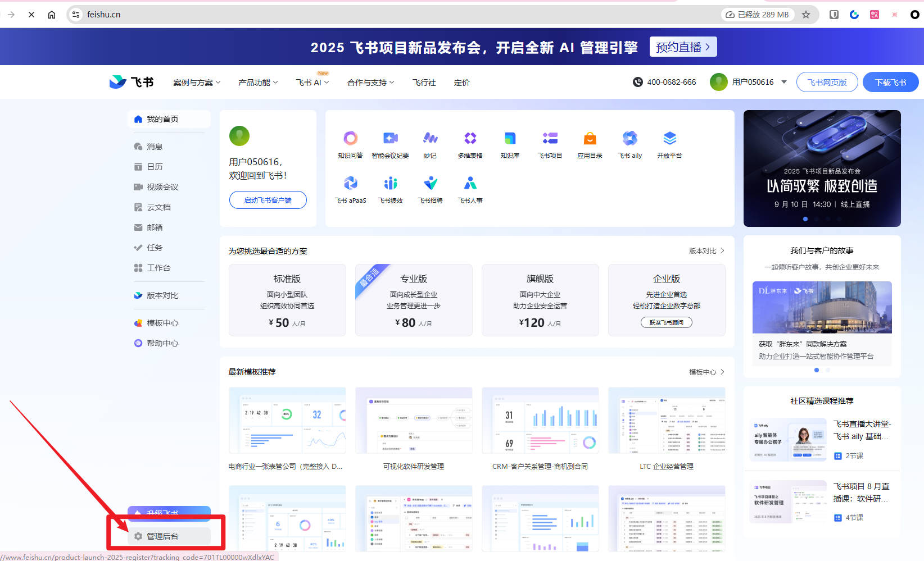The width and height of the screenshot is (924, 561).
Task: Select the 专业版 plan card
Action: coord(414,300)
